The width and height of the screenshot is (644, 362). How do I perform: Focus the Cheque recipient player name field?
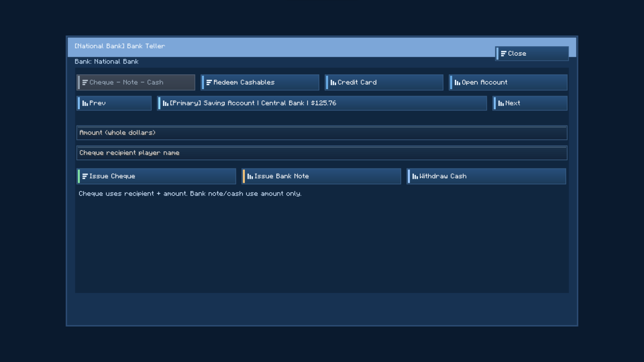click(322, 153)
